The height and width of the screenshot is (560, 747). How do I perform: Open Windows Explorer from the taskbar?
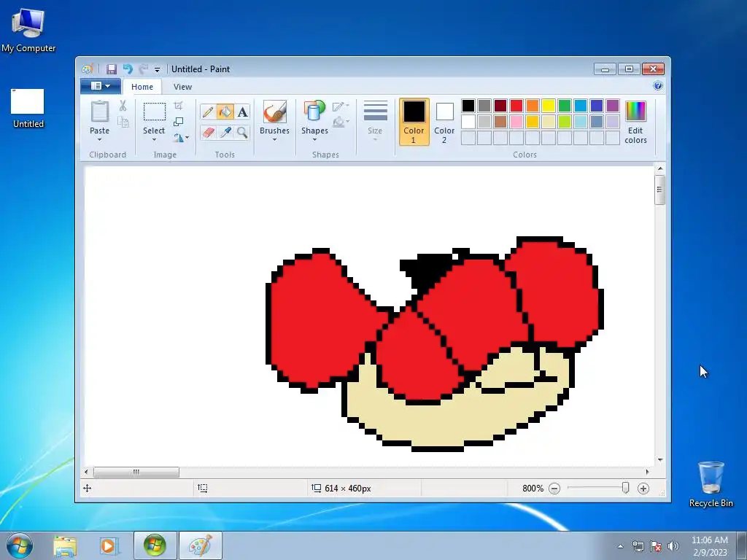click(65, 545)
